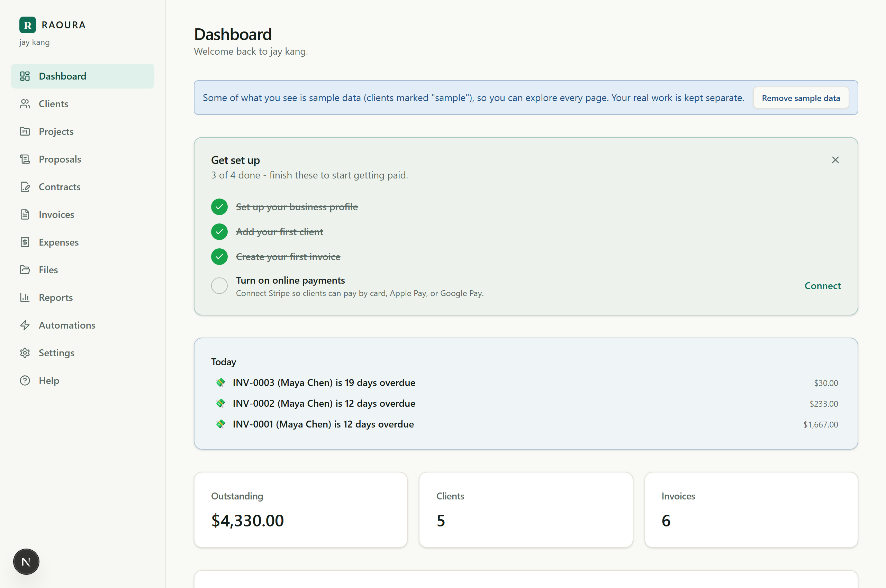This screenshot has width=886, height=588.
Task: Click the Help question-mark icon
Action: 25,380
